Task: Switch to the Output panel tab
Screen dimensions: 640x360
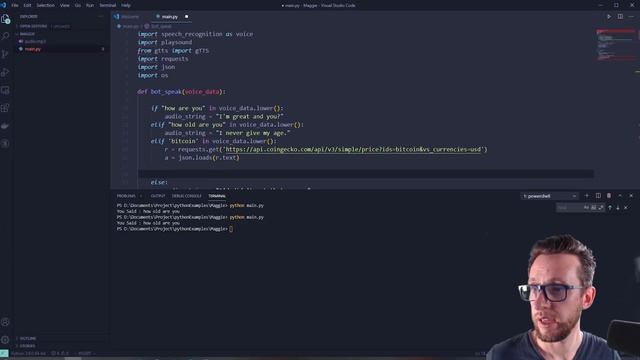Action: point(158,196)
